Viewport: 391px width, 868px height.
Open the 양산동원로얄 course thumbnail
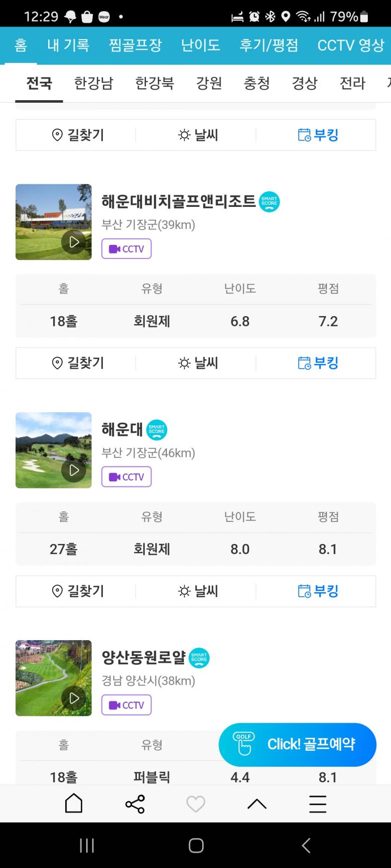tap(54, 678)
